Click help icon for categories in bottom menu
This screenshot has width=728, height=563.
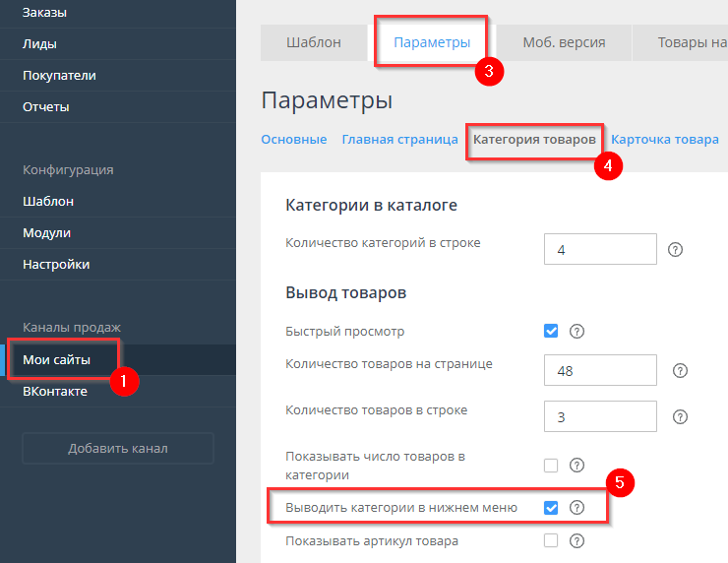pos(577,508)
